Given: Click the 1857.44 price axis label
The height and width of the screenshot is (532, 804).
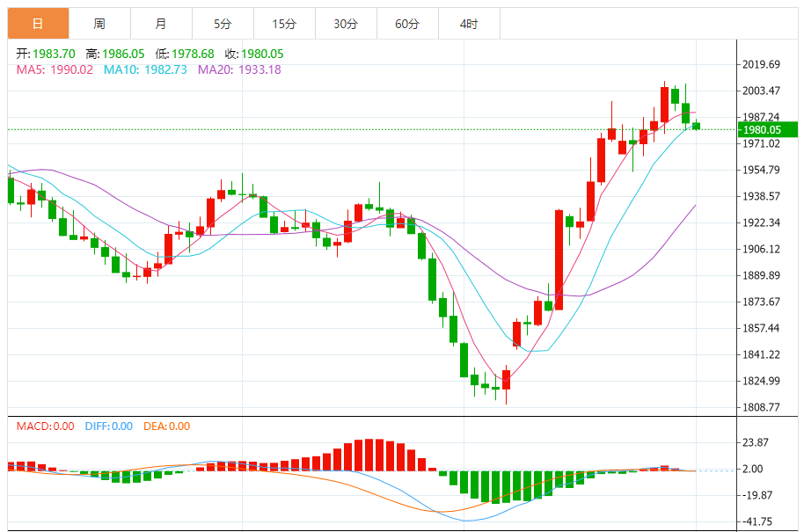Looking at the screenshot, I should [761, 329].
